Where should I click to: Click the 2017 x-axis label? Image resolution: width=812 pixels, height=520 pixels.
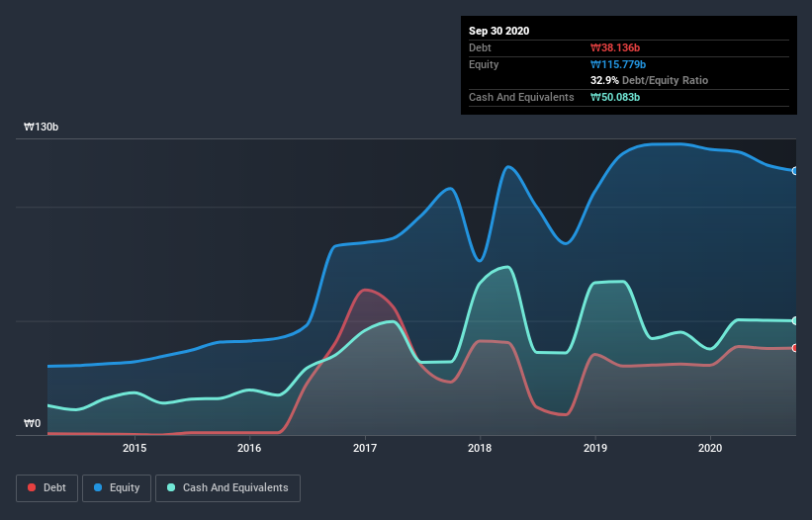coord(365,448)
